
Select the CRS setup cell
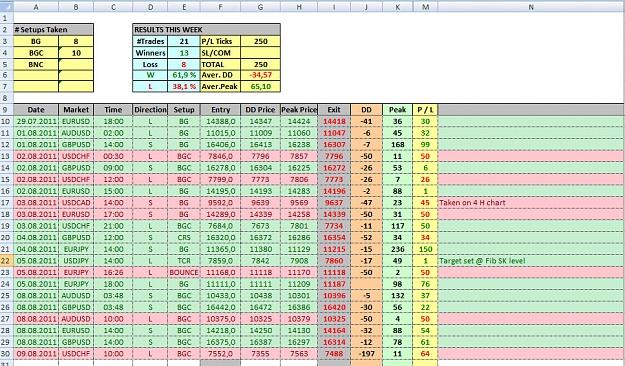(184, 238)
